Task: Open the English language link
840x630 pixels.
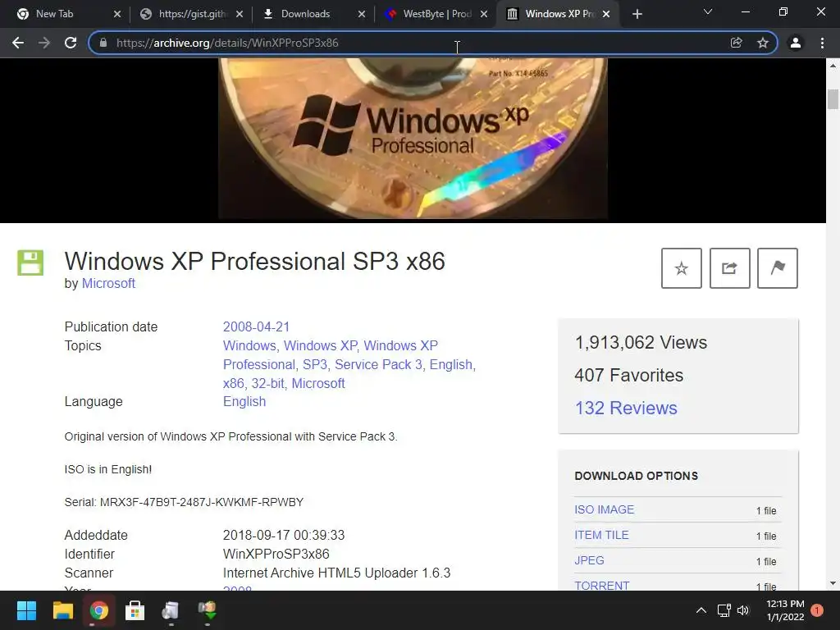Action: tap(244, 402)
